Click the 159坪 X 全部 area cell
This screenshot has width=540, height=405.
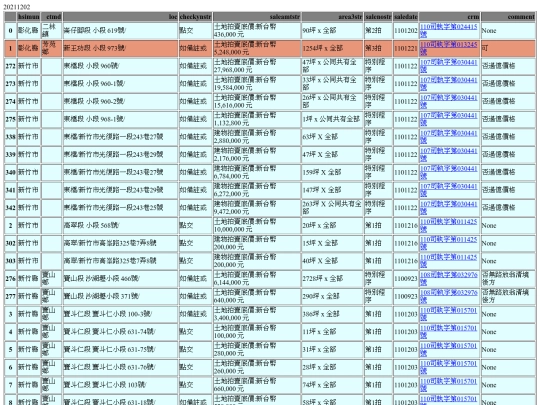click(x=332, y=172)
